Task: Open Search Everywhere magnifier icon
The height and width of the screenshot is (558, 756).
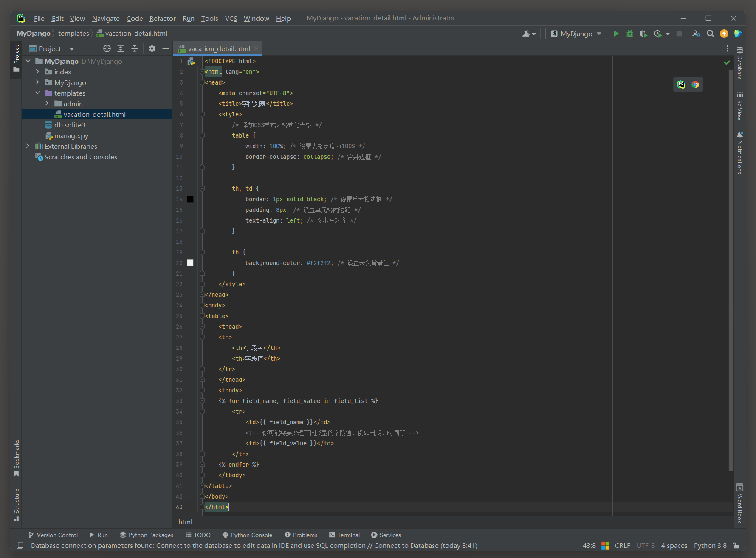Action: pyautogui.click(x=710, y=34)
